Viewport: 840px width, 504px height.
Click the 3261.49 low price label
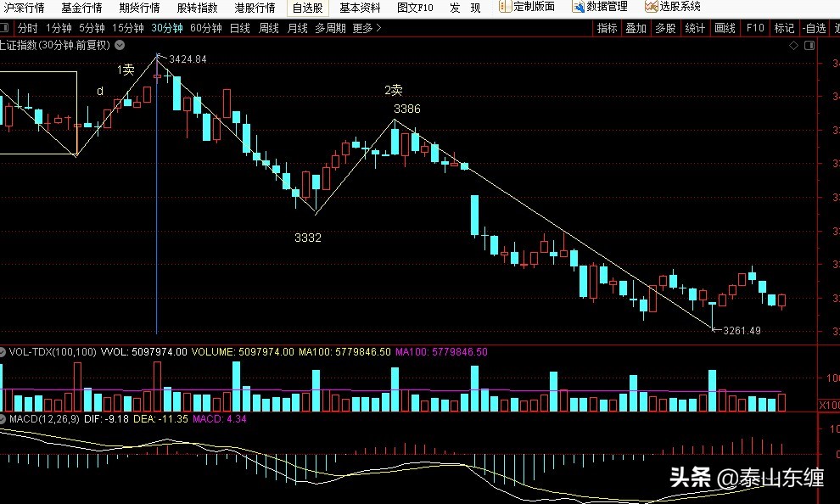point(742,330)
